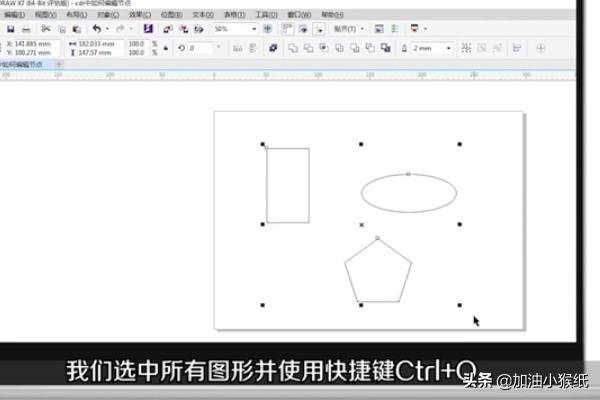The width and height of the screenshot is (600, 400).
Task: Click the object height field
Action: click(99, 52)
